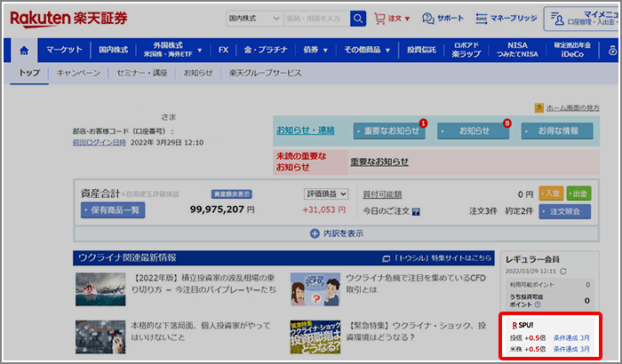Click the icon at right end of navigation bar
This screenshot has width=622, height=364.
[x=612, y=51]
